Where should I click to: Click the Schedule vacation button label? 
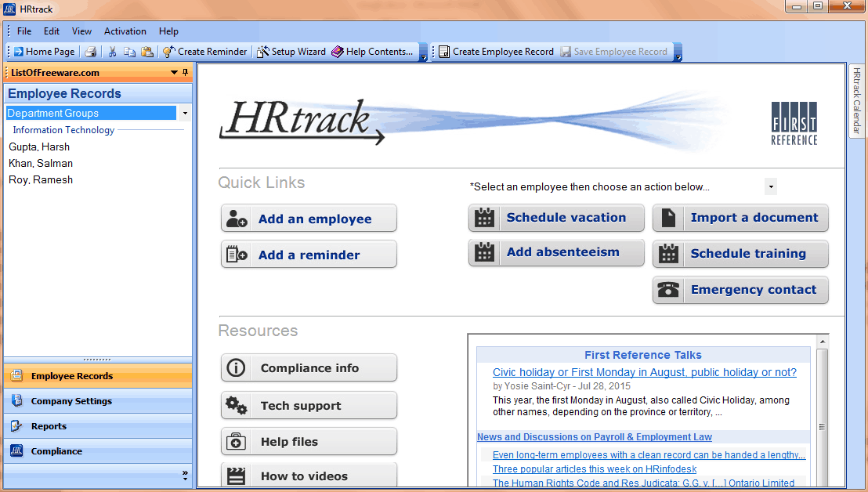coord(566,218)
